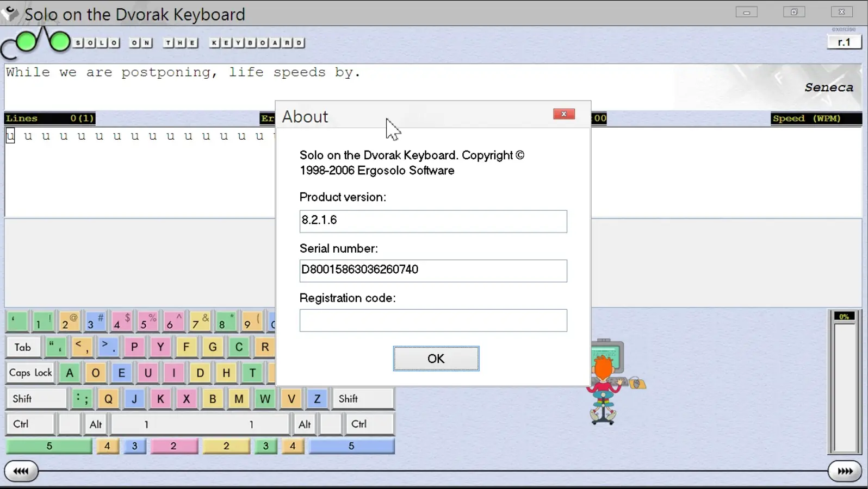This screenshot has width=868, height=489.
Task: Focus the Registration code input field
Action: (433, 321)
